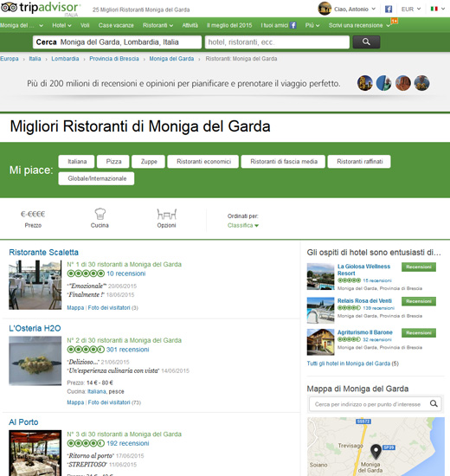The width and height of the screenshot is (450, 476).
Task: Click Recensioni button for Relais Rosa dei Venti
Action: click(x=419, y=301)
